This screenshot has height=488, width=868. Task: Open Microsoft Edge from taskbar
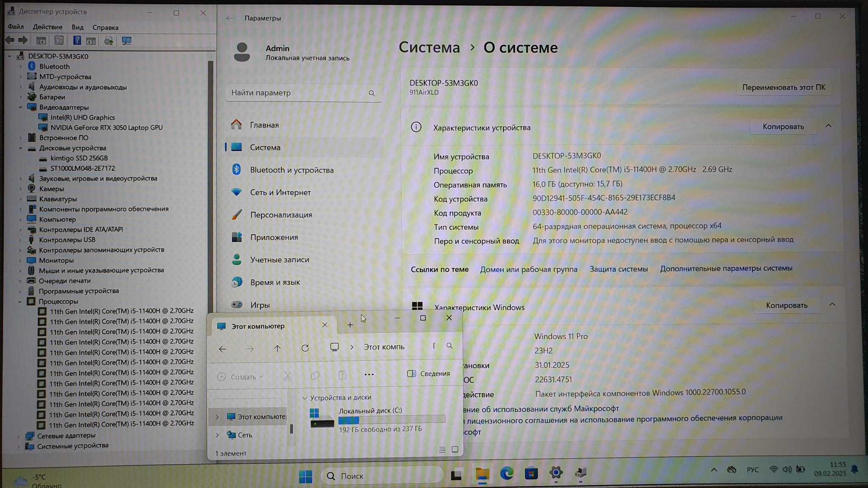point(506,474)
